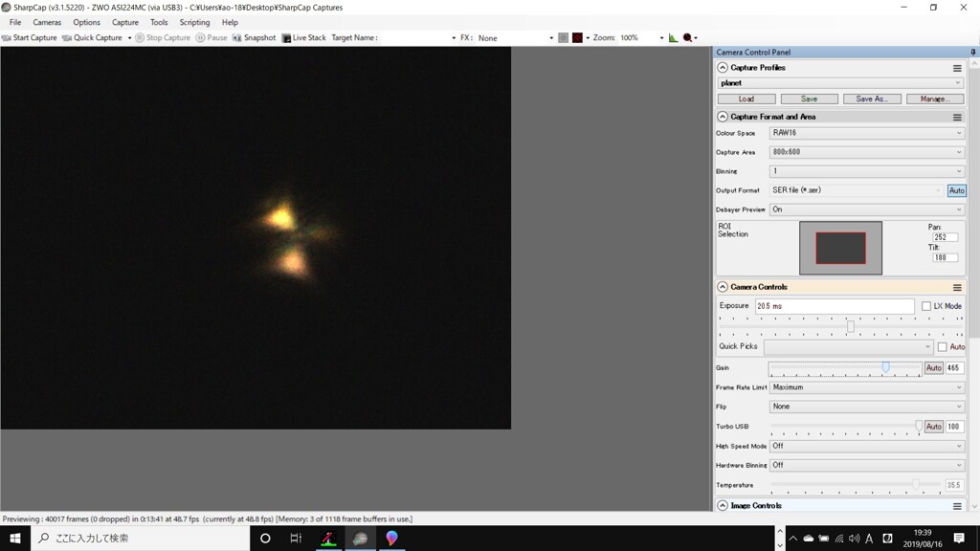Open the Binning dropdown
Viewport: 980px width, 551px height.
[x=866, y=171]
